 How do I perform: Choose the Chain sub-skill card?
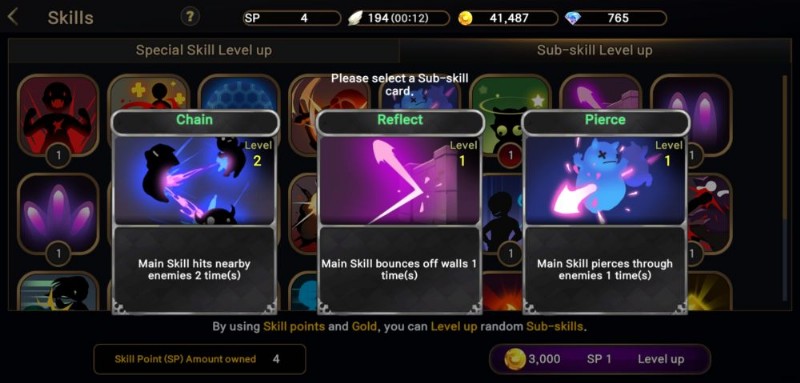(x=195, y=212)
